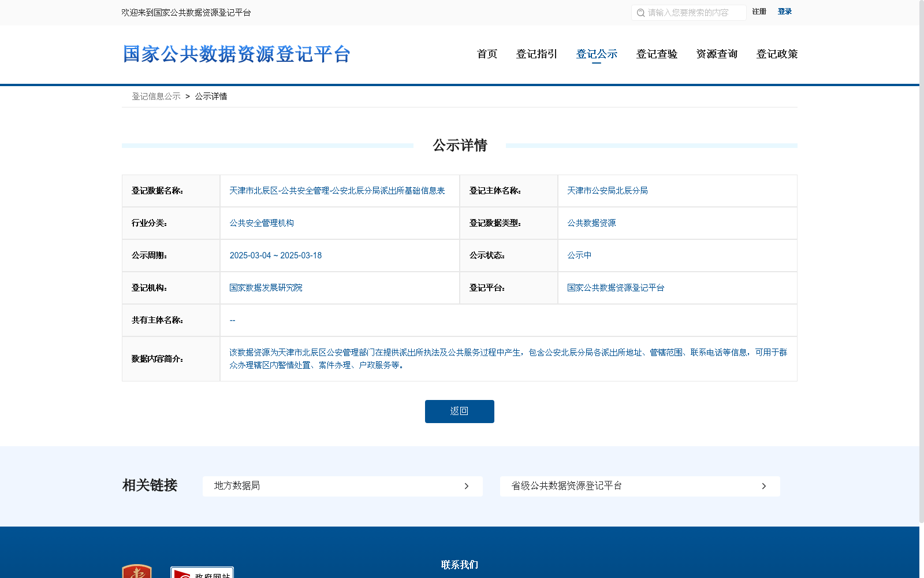Click the search magnifier icon
The height and width of the screenshot is (578, 924).
tap(640, 13)
